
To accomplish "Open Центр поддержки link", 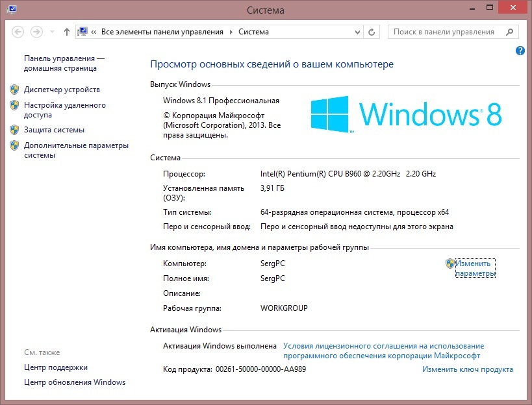I will tap(56, 367).
